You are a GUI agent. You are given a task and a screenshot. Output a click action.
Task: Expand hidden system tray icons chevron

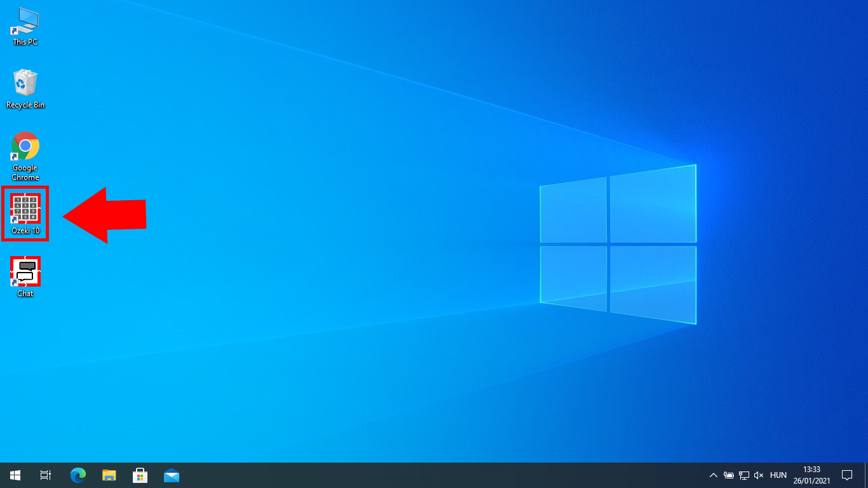[x=713, y=475]
